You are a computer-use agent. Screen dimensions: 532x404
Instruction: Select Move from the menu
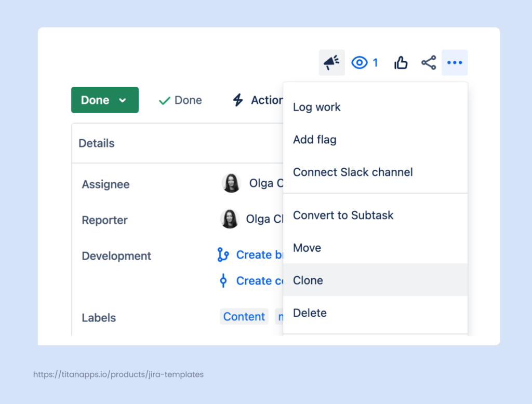(x=307, y=248)
